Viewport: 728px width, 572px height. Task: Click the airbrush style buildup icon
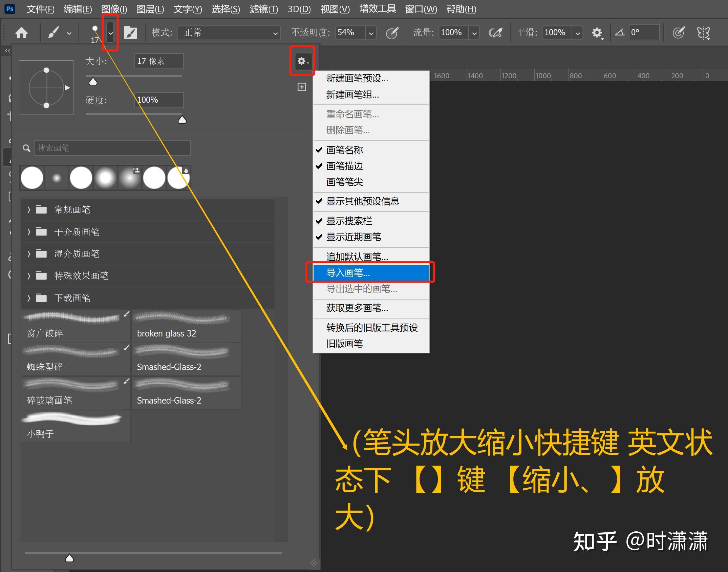[496, 33]
